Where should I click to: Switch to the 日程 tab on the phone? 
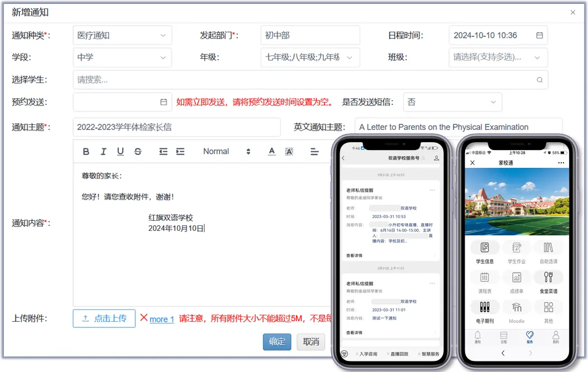tap(504, 337)
